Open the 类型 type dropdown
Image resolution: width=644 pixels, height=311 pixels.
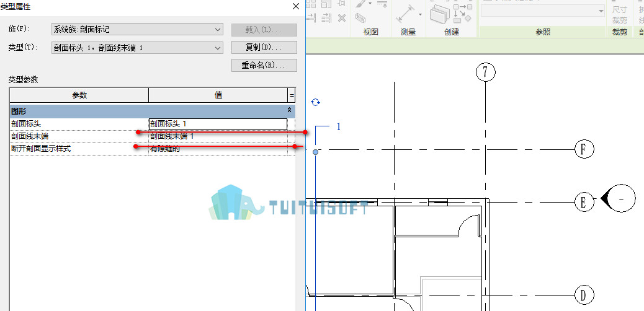pos(137,48)
